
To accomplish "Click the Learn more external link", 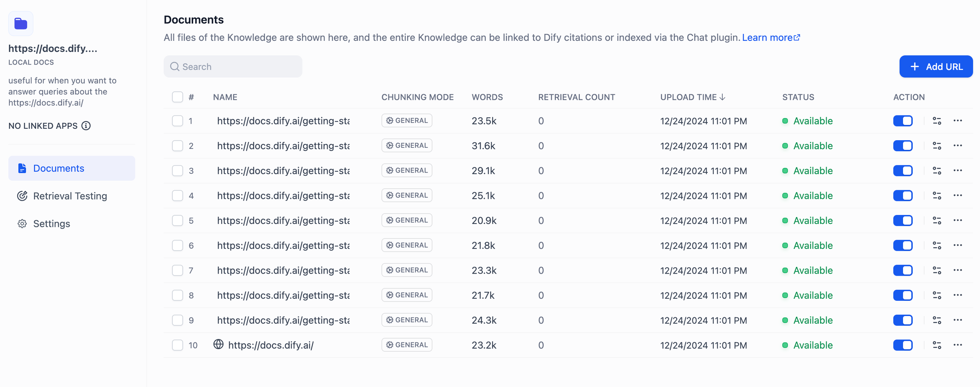I will pyautogui.click(x=771, y=37).
